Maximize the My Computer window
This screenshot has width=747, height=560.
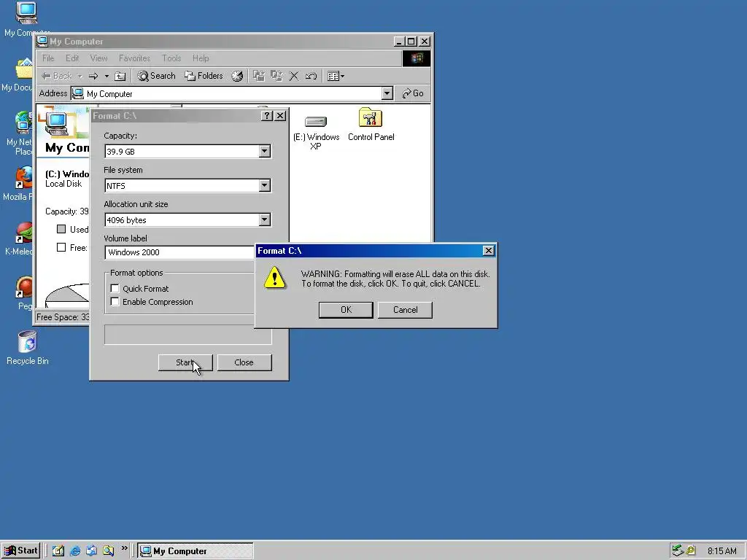click(411, 42)
